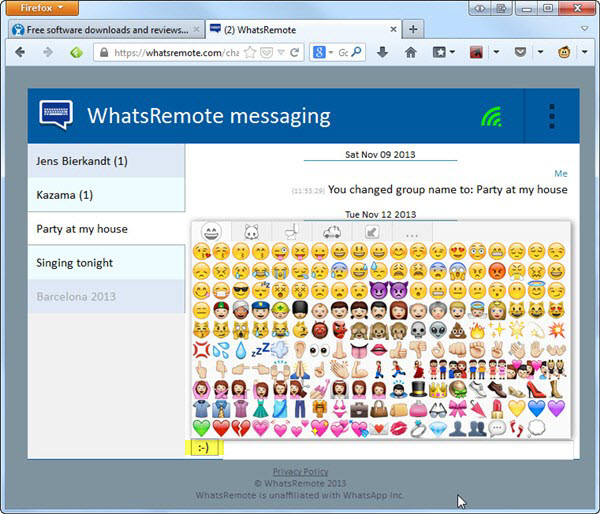This screenshot has width=600, height=514.
Task: Click the WhatsRemote chat logo icon
Action: [56, 116]
